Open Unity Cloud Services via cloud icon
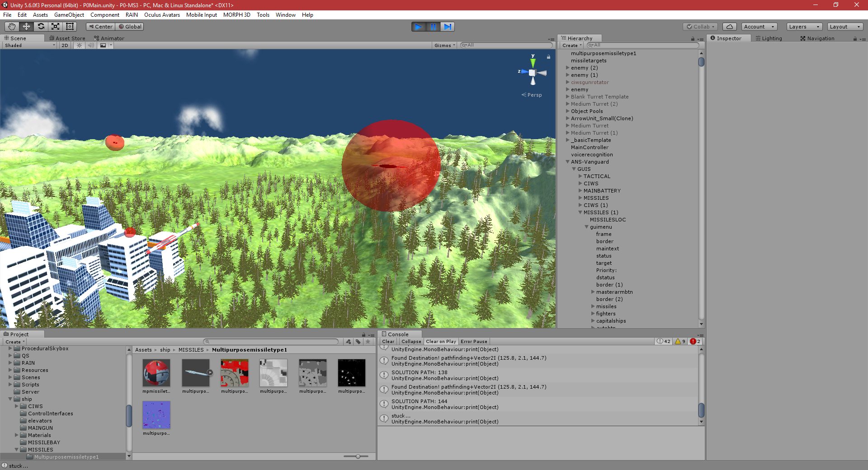 point(729,27)
